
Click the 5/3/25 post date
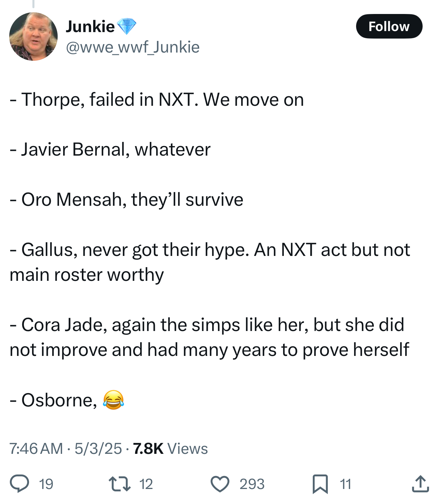[98, 448]
